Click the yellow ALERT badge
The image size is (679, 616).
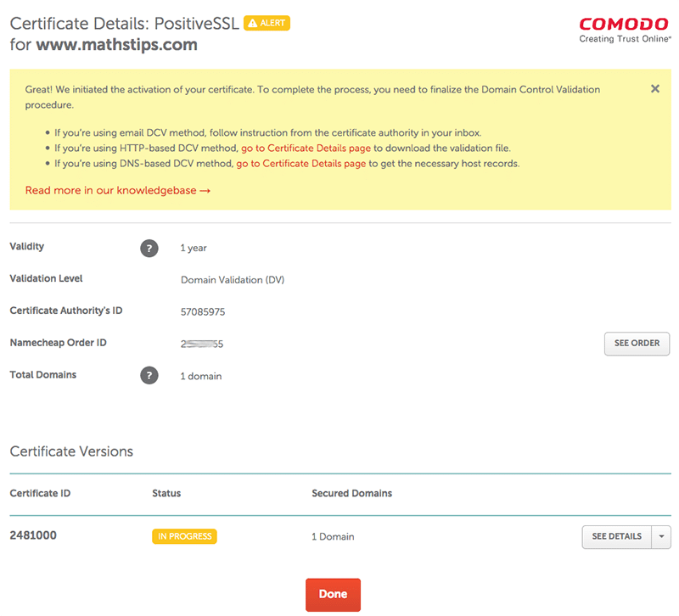click(x=267, y=23)
